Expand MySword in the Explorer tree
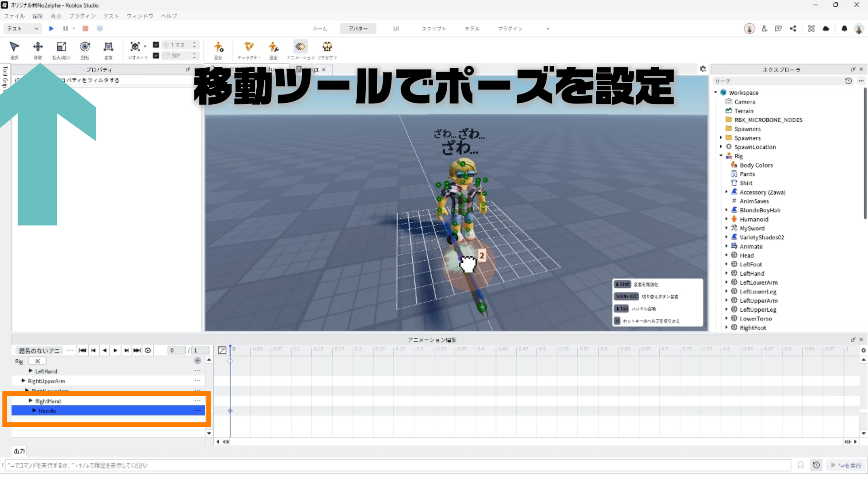 pyautogui.click(x=726, y=228)
